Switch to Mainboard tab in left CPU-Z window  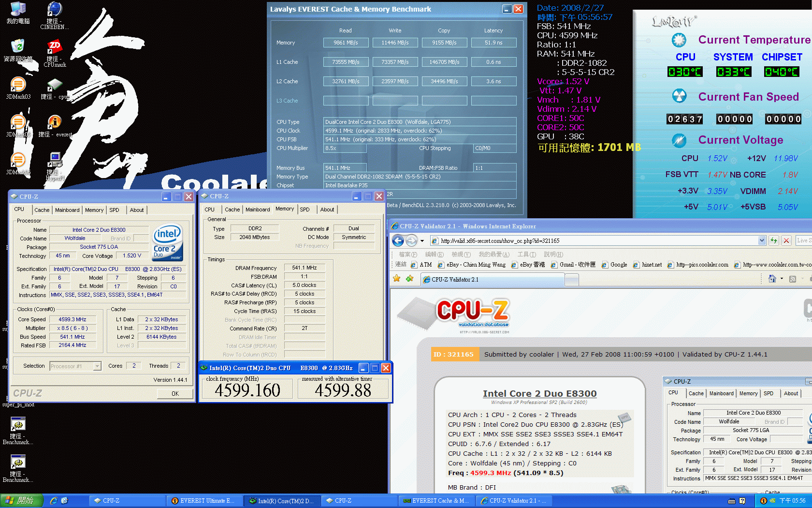pos(67,210)
